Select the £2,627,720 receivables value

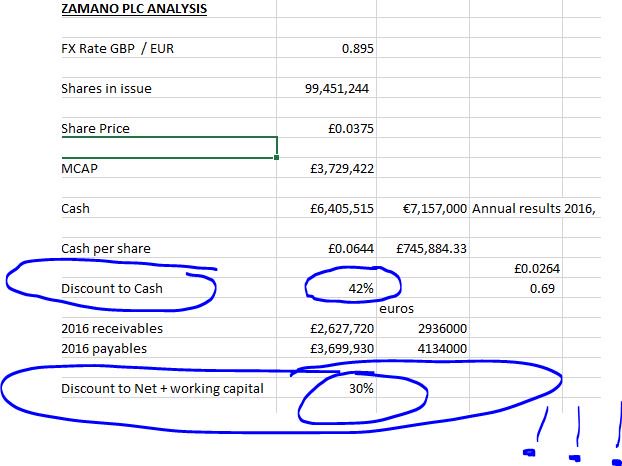[342, 328]
